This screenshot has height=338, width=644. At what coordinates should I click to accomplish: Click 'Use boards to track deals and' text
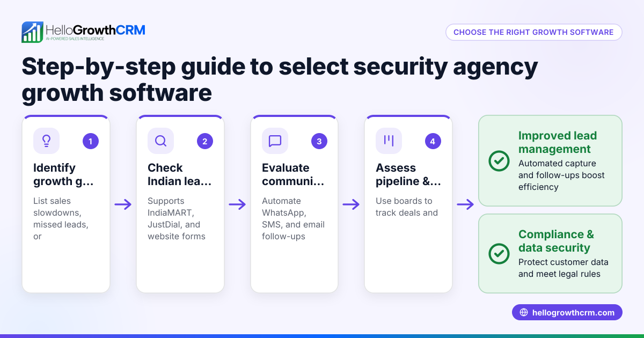pyautogui.click(x=407, y=207)
